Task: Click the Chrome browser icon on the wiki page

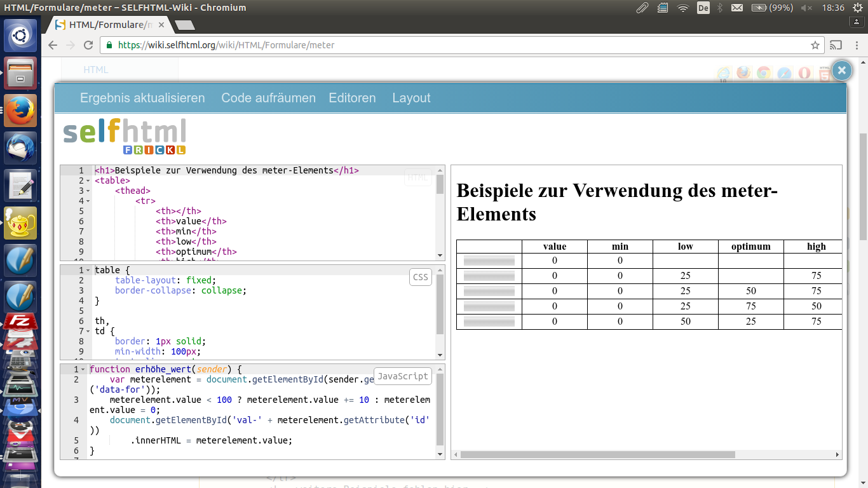Action: tap(763, 73)
